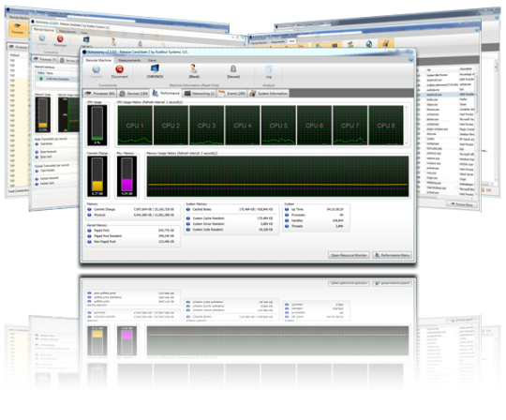
Task: Click the Open Resource Monitor button
Action: (349, 255)
